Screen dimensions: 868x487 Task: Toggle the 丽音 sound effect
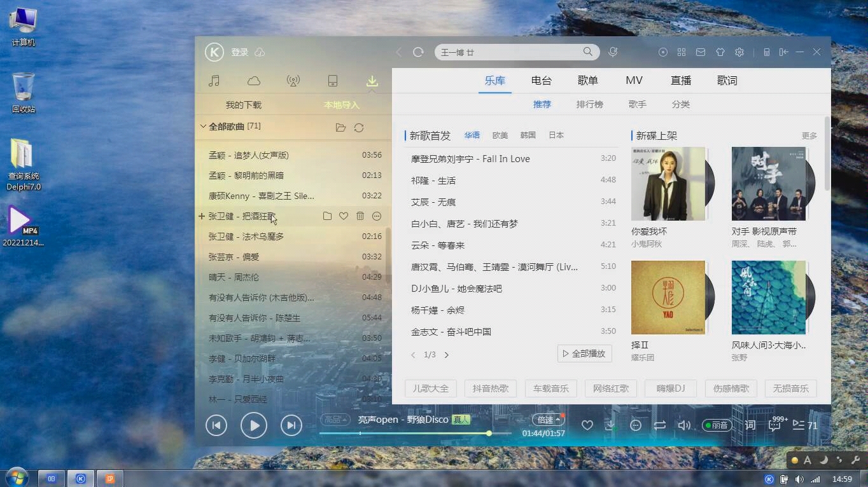coord(717,425)
